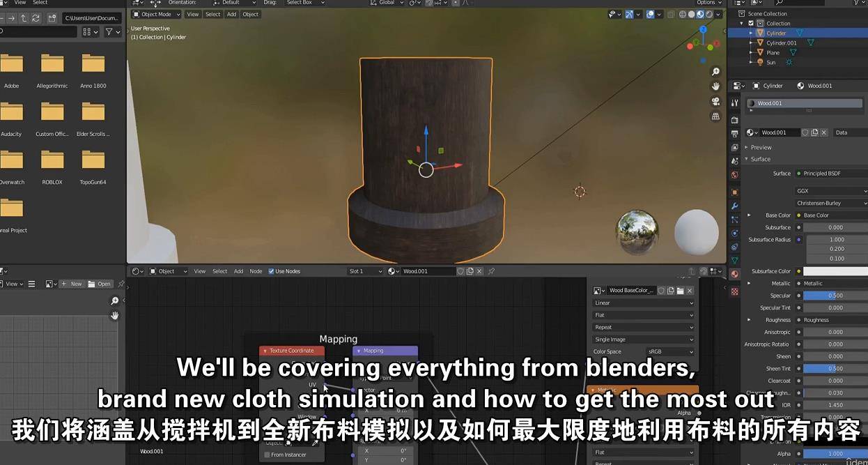Toggle X-ray mode in viewport
868x465 pixels.
pos(672,14)
